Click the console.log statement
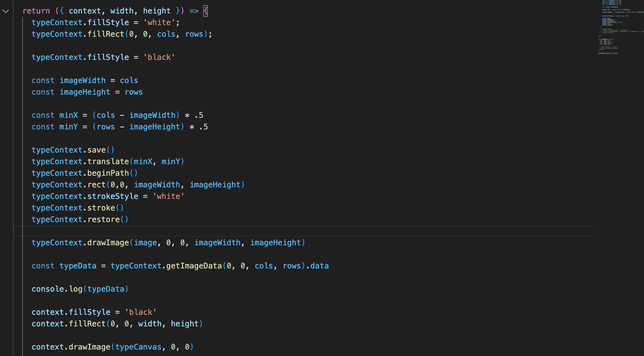Screen dimensions: 644x356 click(80, 289)
